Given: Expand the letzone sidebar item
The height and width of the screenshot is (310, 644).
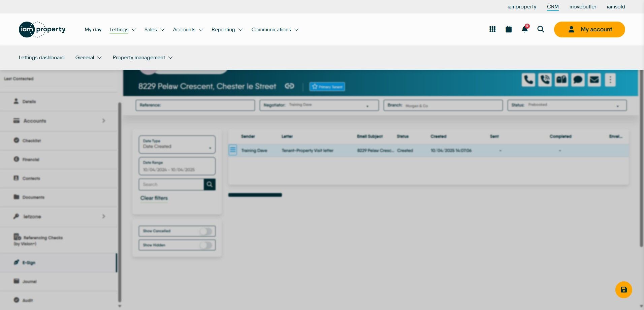Looking at the screenshot, I should click(x=59, y=216).
